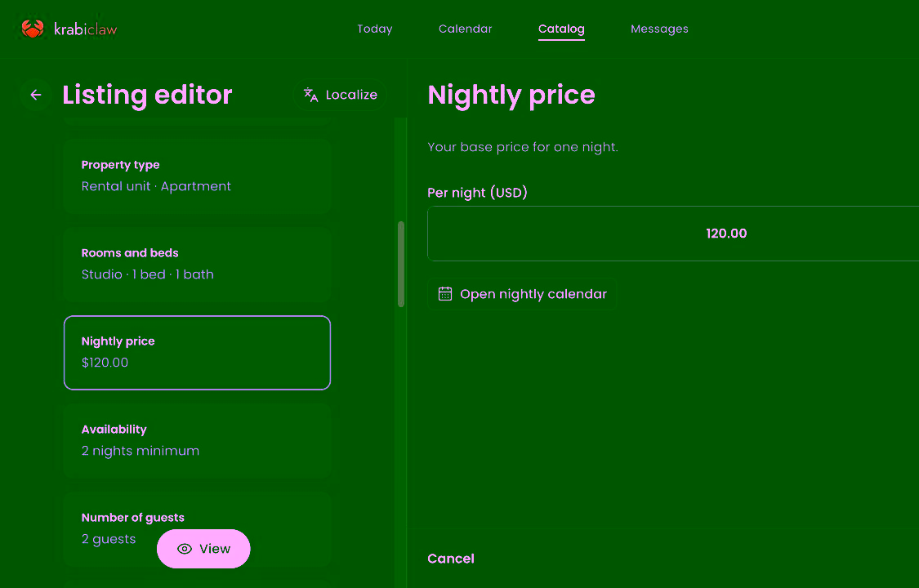Click the Localize button text

click(x=351, y=95)
